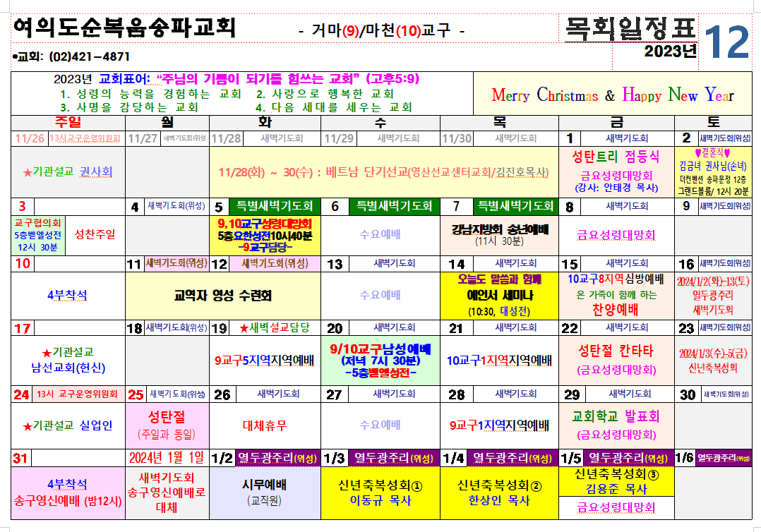
Task: Click the 주일 weekday column header
Action: (68, 122)
